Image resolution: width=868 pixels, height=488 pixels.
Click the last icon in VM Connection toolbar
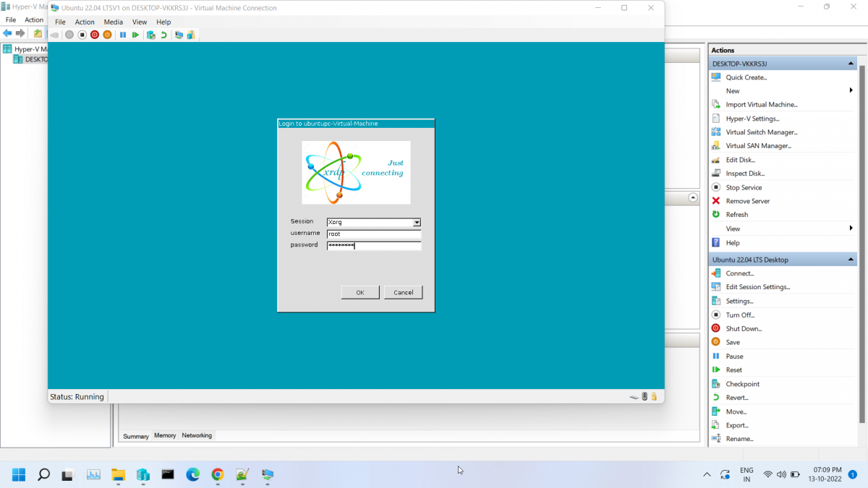coord(191,35)
